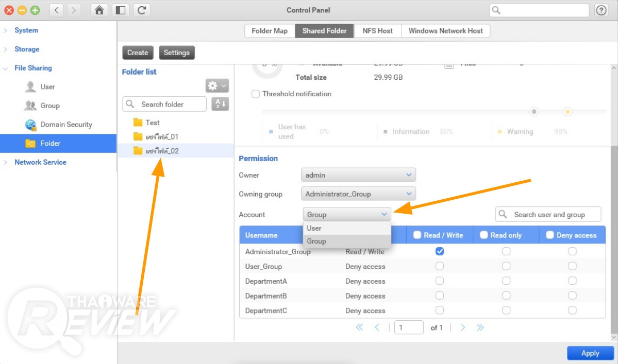Open the Owner dropdown showing admin

358,175
